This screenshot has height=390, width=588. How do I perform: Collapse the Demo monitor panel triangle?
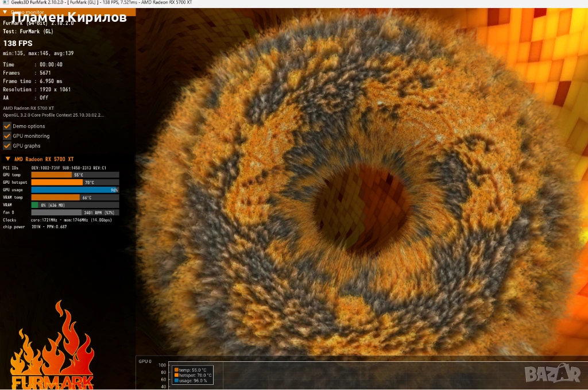coord(5,11)
